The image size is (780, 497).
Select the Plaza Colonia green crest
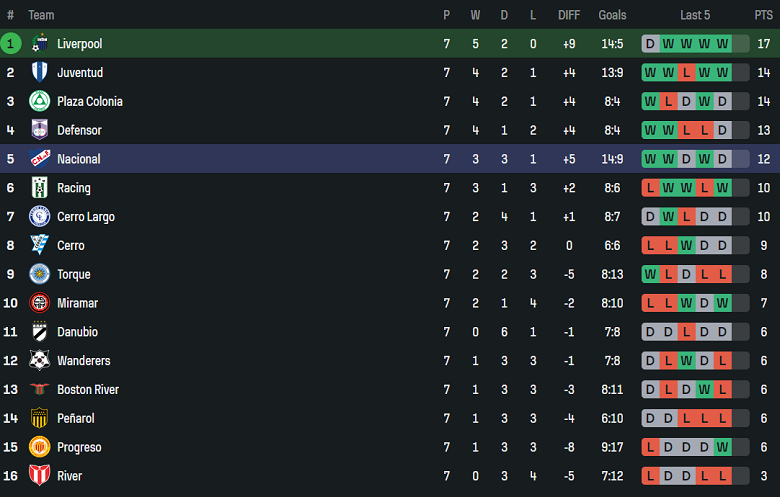point(40,101)
